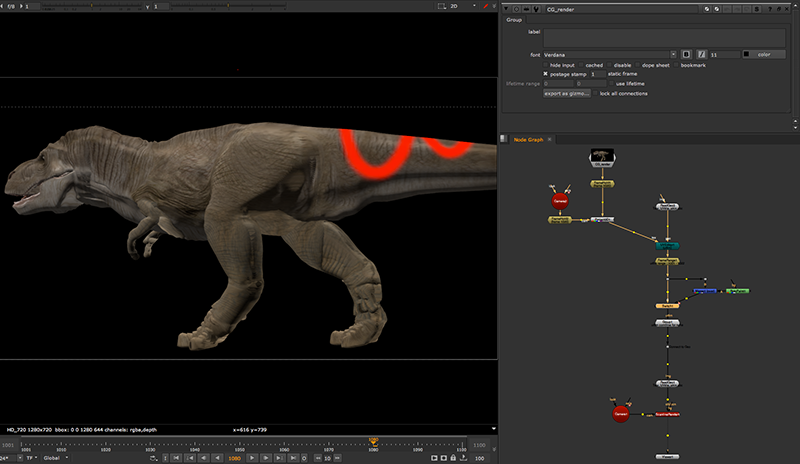The image size is (800, 464).
Task: Click the bold font style button
Action: (x=687, y=53)
